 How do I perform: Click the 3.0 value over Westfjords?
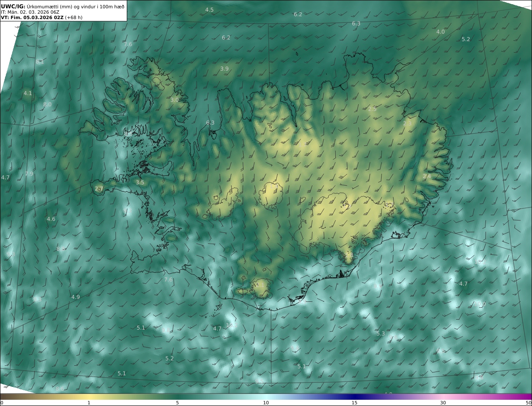[x=175, y=100]
